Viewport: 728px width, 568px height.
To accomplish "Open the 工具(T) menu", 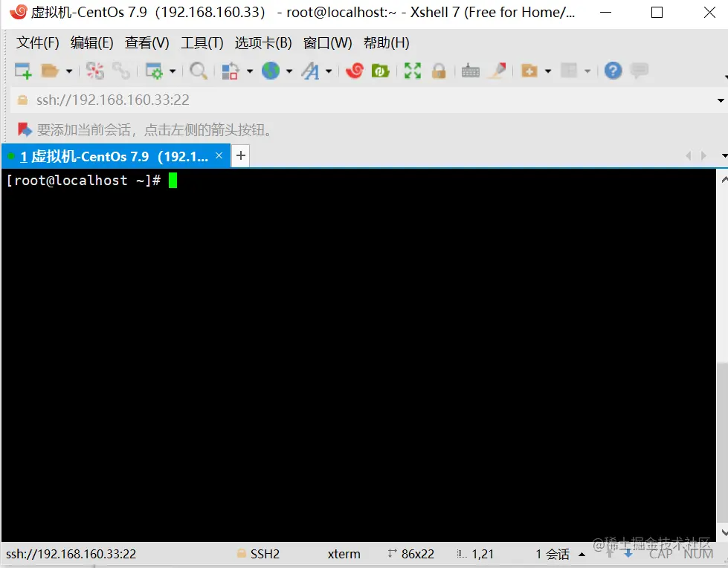I will [202, 42].
